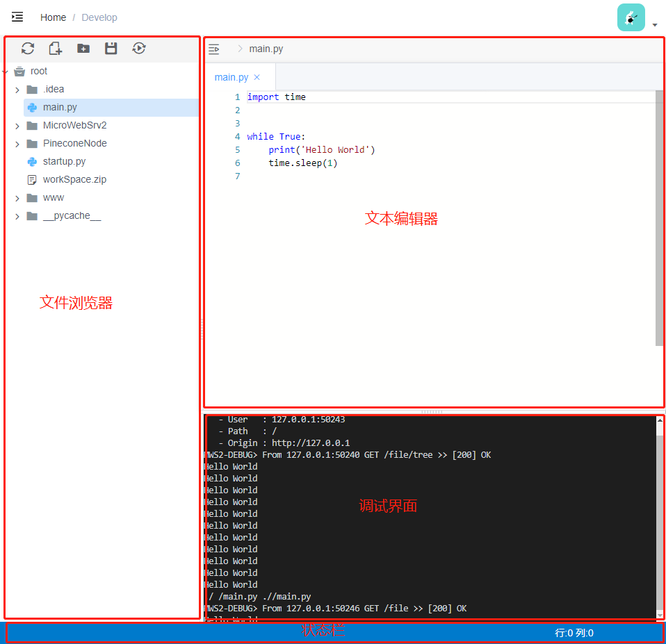This screenshot has width=666, height=644.
Task: Open startup.py in the file tree
Action: pyautogui.click(x=64, y=161)
